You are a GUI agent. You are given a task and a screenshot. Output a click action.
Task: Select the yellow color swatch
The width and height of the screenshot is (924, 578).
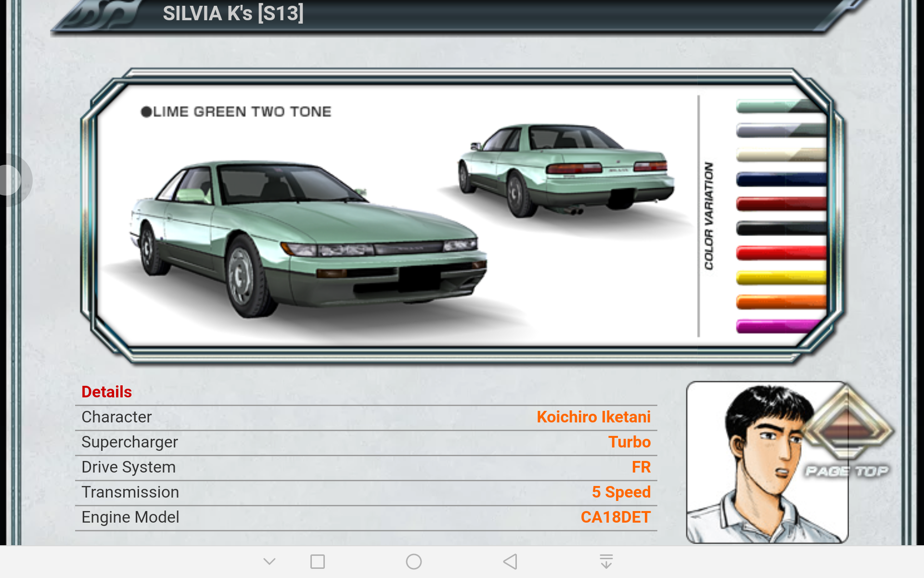(781, 277)
